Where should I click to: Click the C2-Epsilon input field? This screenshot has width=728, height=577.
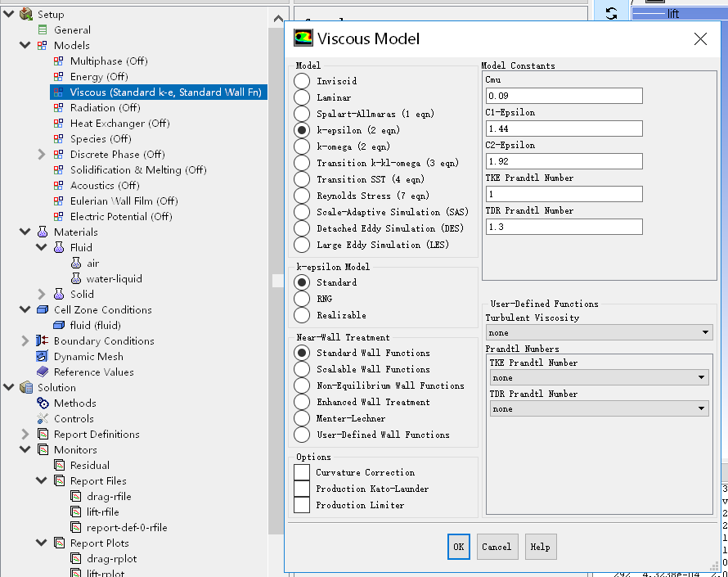(x=564, y=161)
